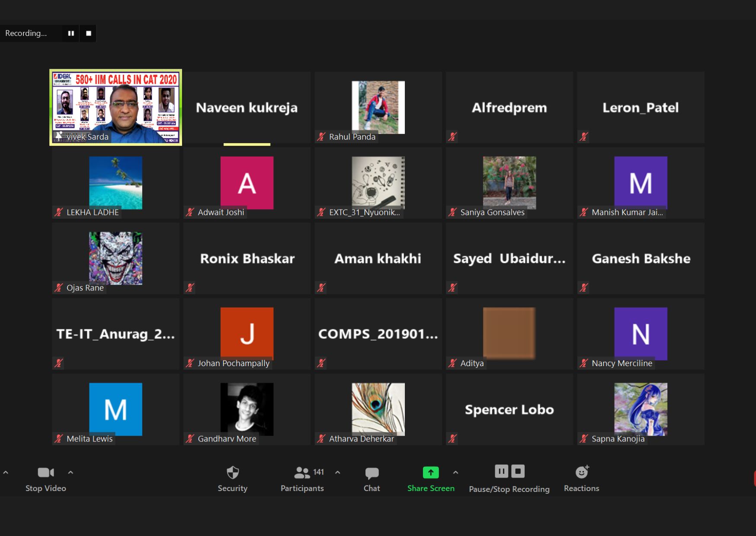Select Naveen kukreja's participant tile
756x536 pixels.
[x=247, y=107]
